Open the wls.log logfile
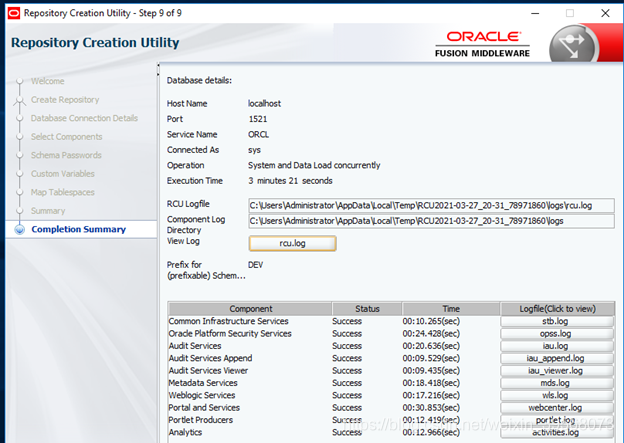The height and width of the screenshot is (443, 624). click(557, 395)
